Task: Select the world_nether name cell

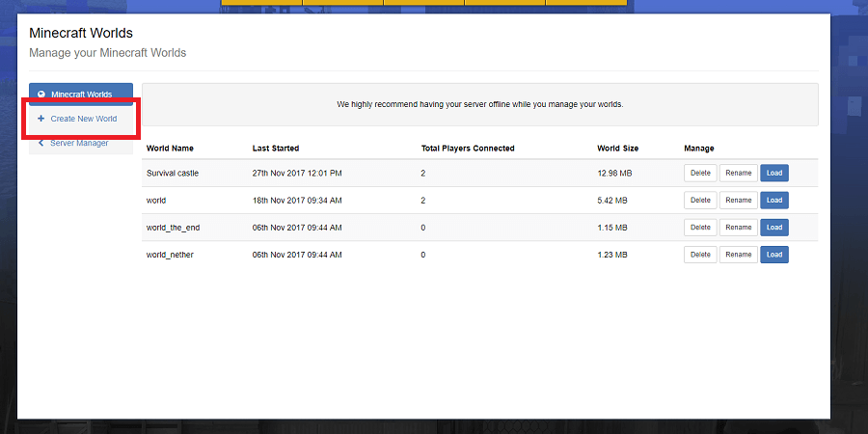Action: point(170,255)
